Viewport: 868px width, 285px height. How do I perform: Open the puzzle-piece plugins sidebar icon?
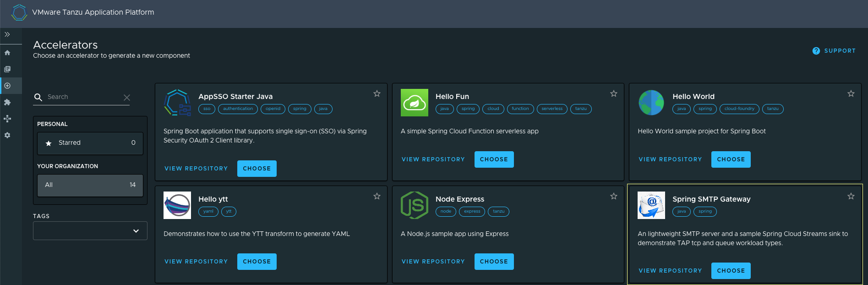7,102
